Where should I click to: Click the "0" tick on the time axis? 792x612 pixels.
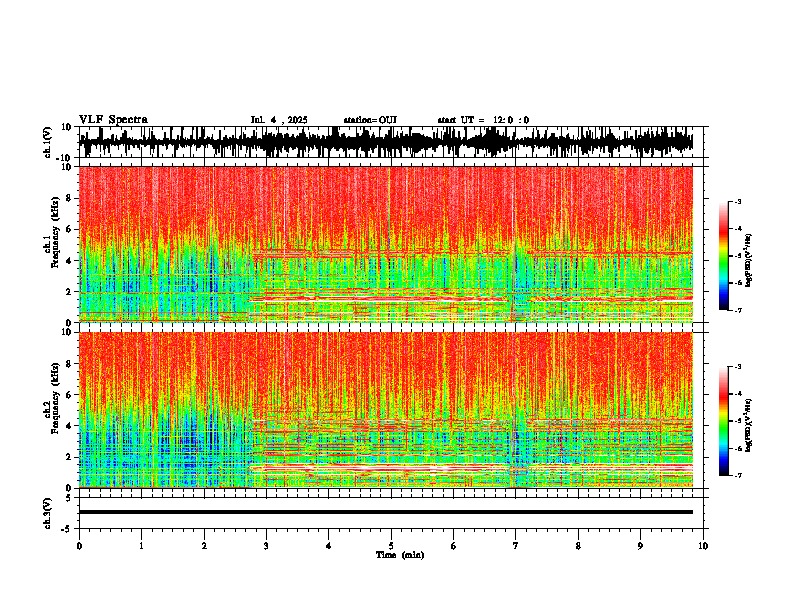click(79, 546)
